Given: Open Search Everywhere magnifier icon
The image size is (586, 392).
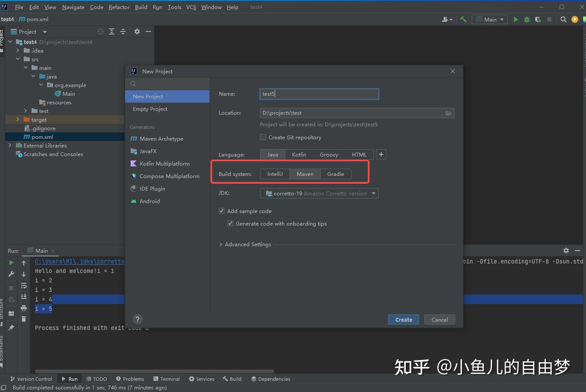Looking at the screenshot, I should pos(563,19).
